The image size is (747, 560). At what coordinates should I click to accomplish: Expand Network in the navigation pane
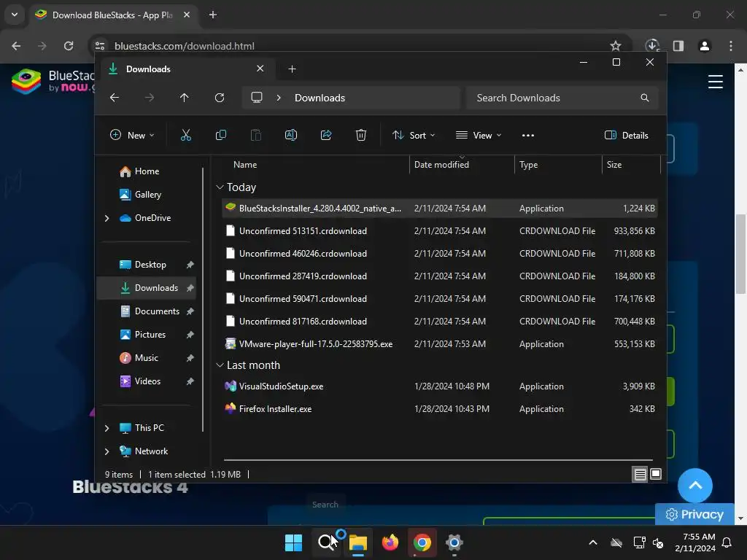click(107, 451)
